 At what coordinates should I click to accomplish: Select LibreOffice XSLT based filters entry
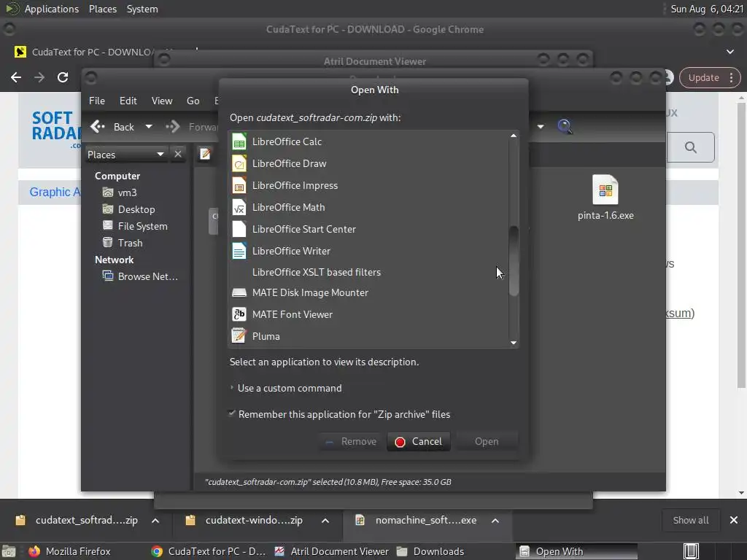pyautogui.click(x=317, y=272)
